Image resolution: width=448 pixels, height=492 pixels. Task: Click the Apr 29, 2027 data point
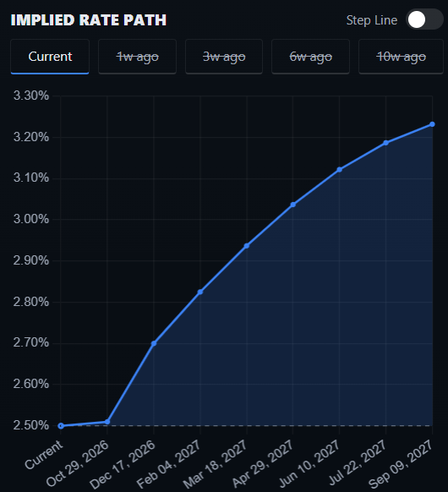293,205
